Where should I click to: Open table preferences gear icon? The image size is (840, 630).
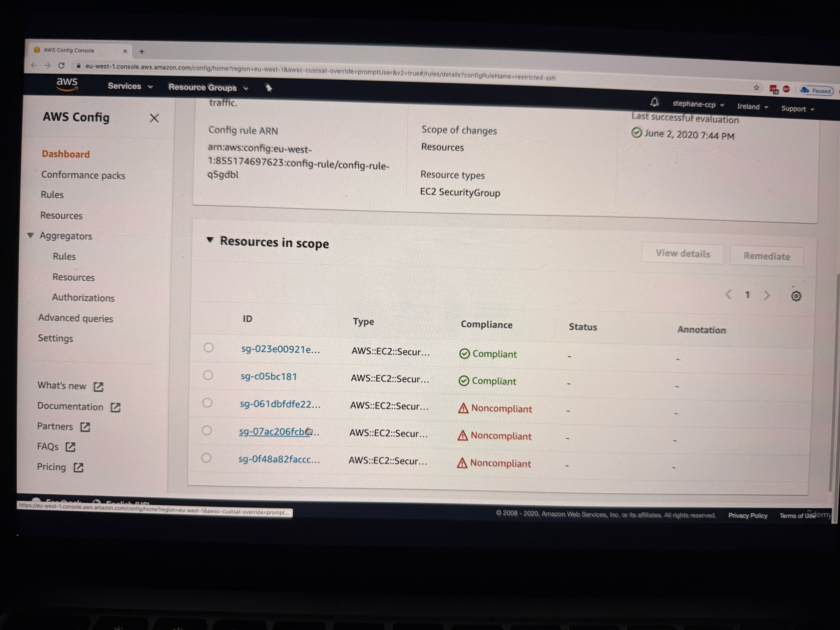(x=796, y=296)
